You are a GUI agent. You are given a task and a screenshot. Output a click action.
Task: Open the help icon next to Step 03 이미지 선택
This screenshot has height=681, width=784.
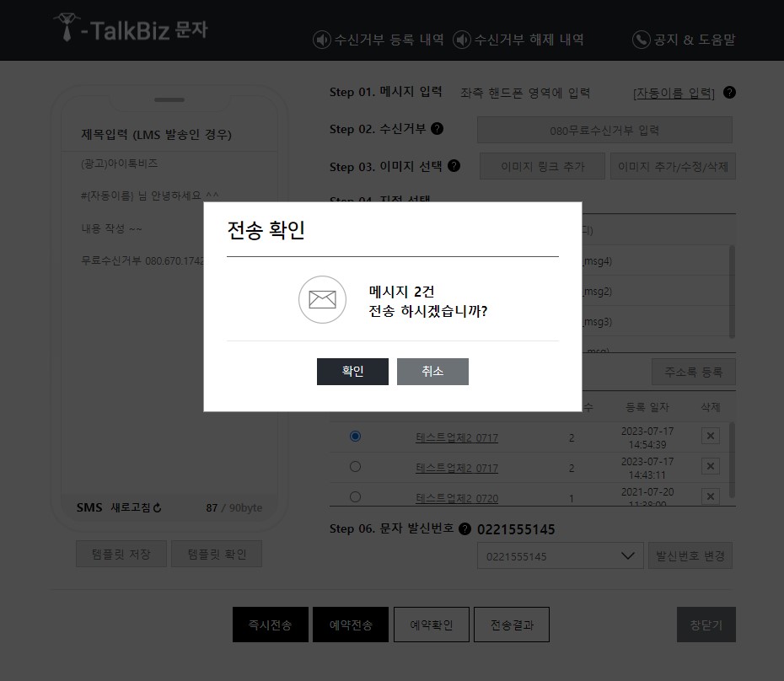pyautogui.click(x=454, y=166)
